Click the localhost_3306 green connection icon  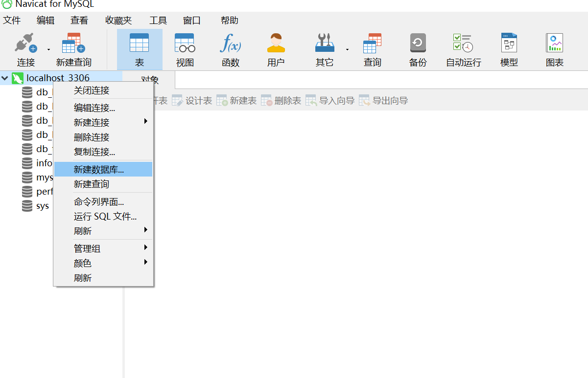point(18,78)
